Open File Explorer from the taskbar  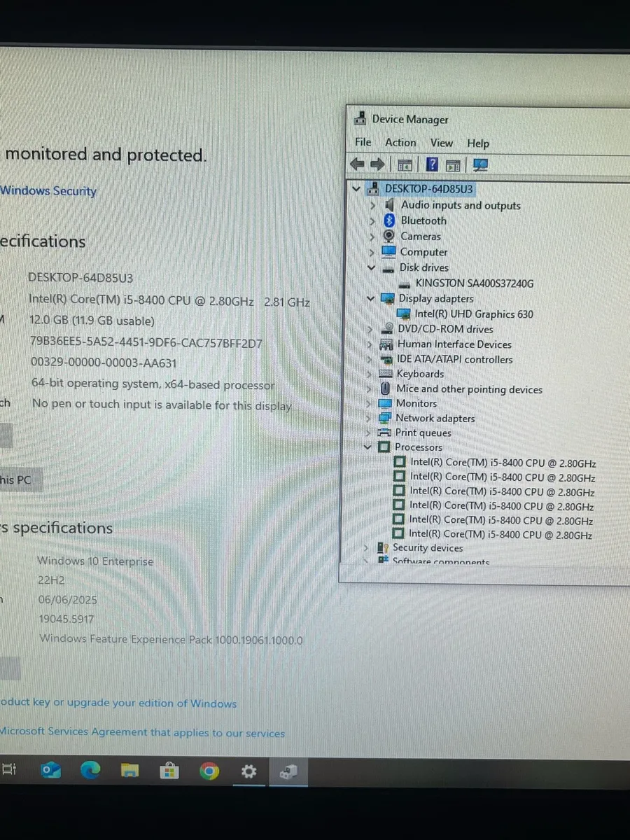[x=129, y=771]
